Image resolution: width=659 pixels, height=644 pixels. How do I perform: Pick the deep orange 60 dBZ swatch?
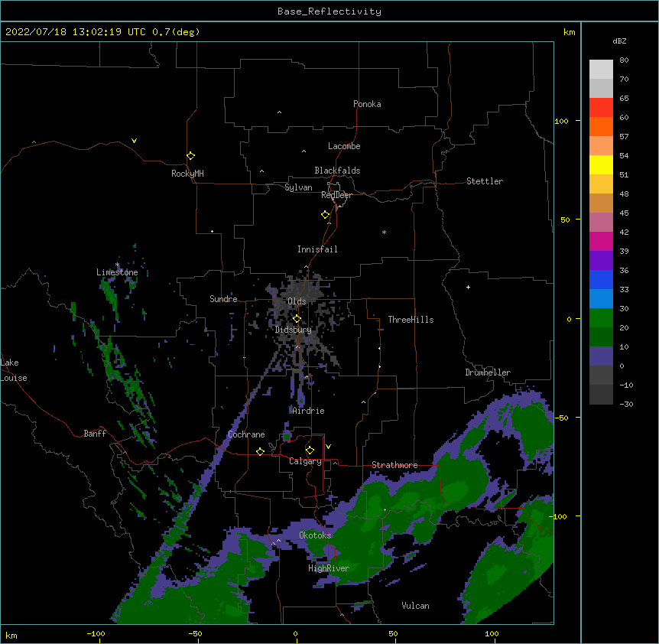coord(601,126)
